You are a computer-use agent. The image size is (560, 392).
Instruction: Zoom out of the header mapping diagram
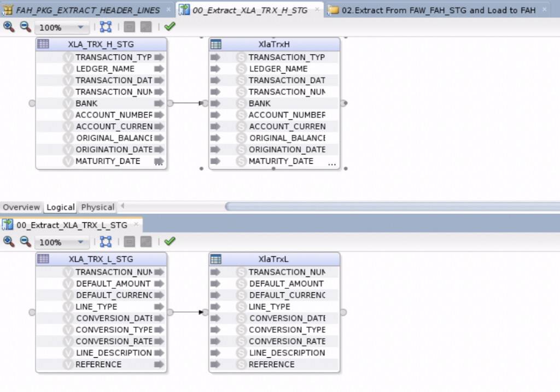(x=24, y=26)
